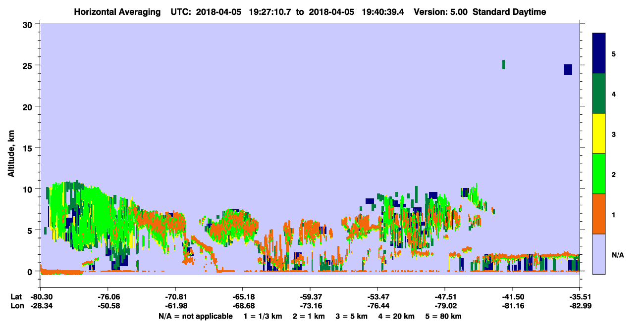Click the orange level 1 legend swatch
Viewport: 644px width, 330px height.
(x=599, y=214)
